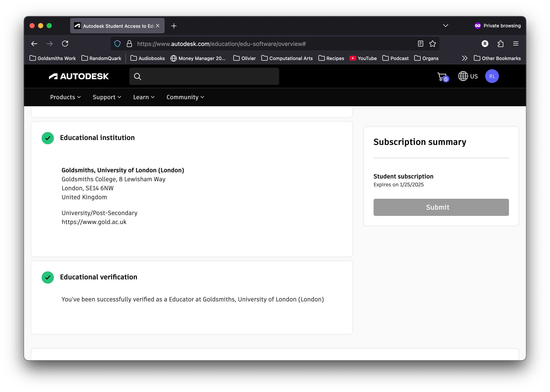
Task: Open the Money Manager bookmark
Action: (x=198, y=58)
